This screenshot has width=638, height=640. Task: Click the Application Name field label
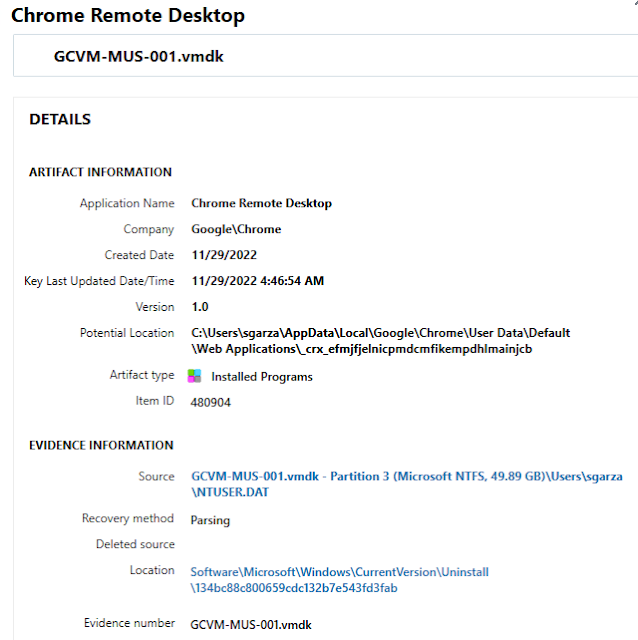tap(127, 203)
